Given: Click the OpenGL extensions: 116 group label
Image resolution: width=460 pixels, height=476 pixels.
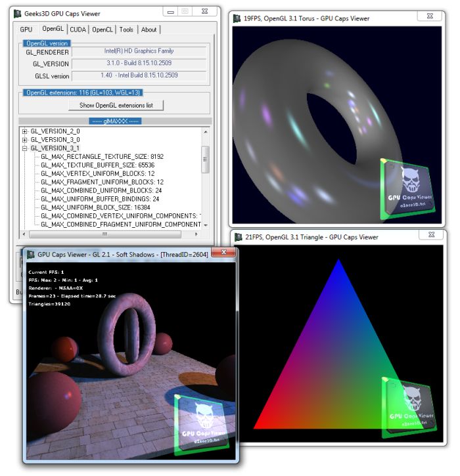Looking at the screenshot, I should pos(83,93).
